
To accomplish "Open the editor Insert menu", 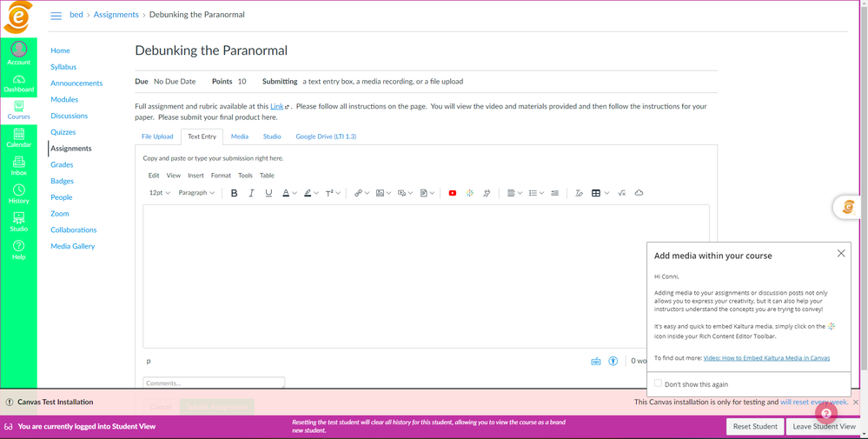I will (196, 176).
